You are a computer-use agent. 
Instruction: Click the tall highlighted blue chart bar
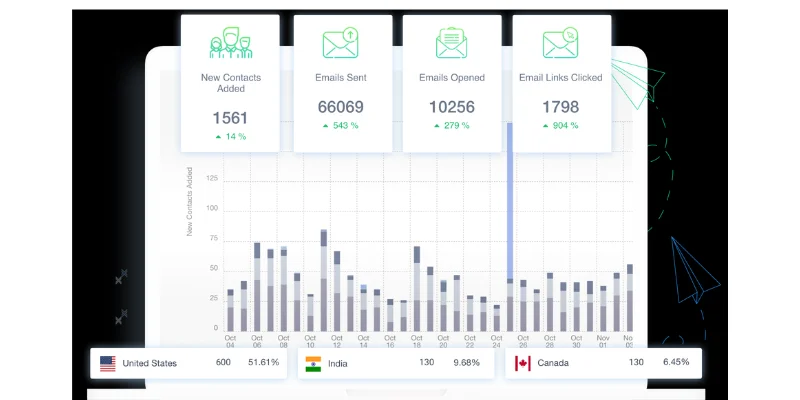pos(510,201)
